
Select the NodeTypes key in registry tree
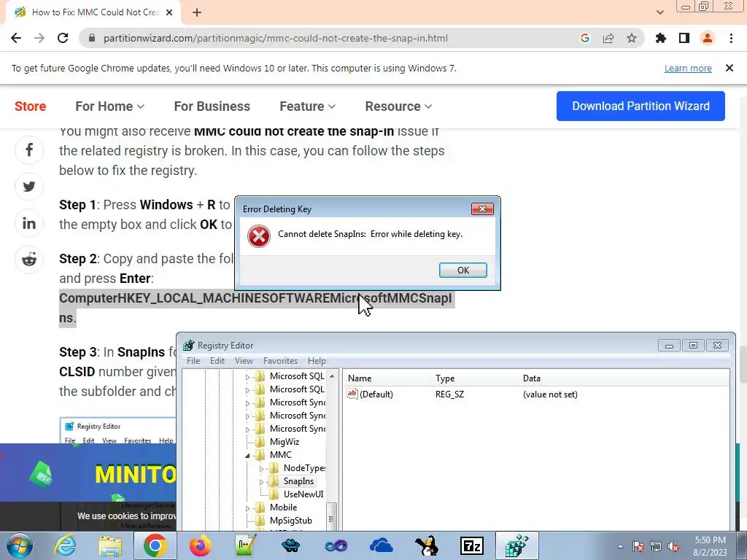[304, 468]
